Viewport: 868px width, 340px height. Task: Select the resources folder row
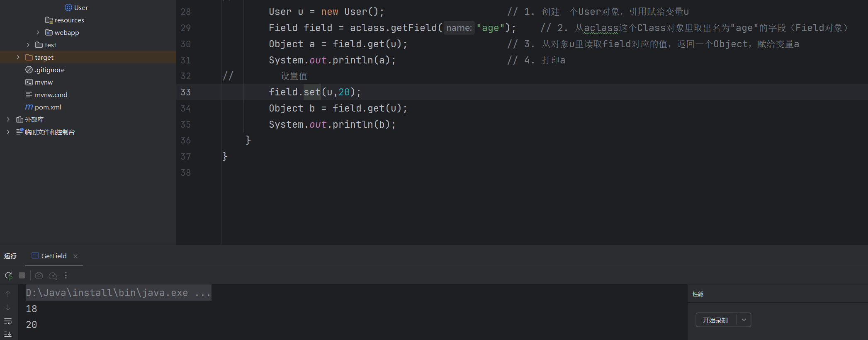(88, 20)
